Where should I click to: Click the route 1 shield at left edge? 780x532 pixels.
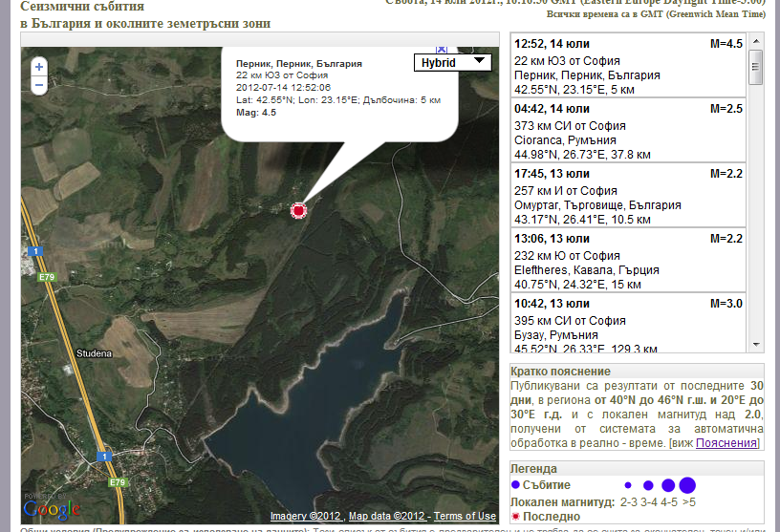coord(35,251)
